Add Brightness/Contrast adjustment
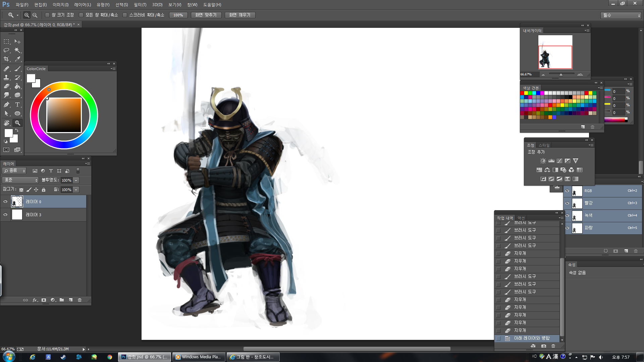 click(543, 161)
